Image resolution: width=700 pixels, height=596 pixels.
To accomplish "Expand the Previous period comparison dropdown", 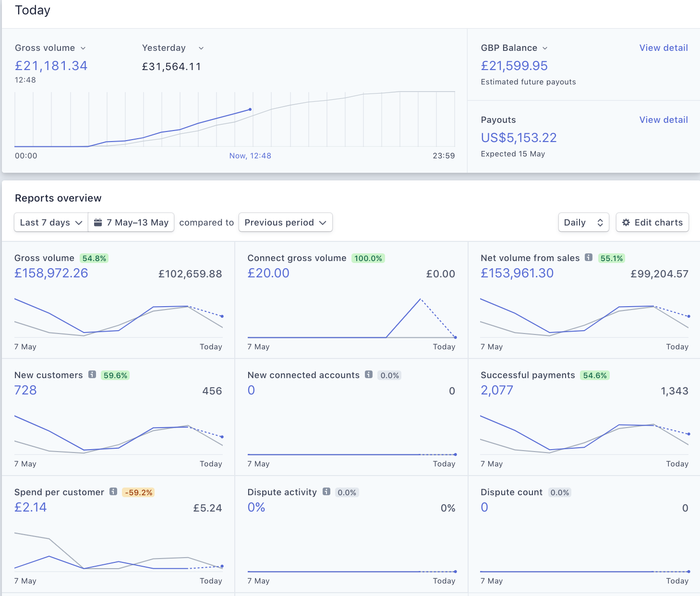I will [285, 223].
